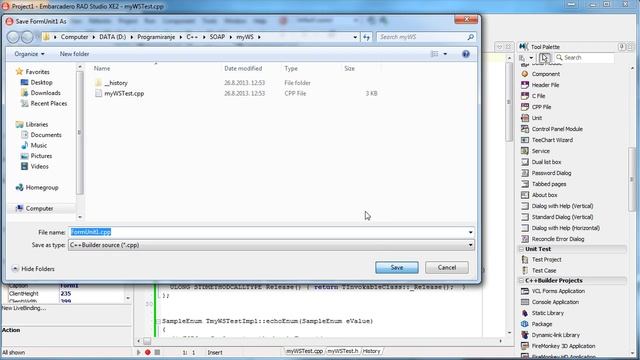Screen dimensions: 640x360
Task: Pick the Unit icon in Tool Palette
Action: coord(525,118)
